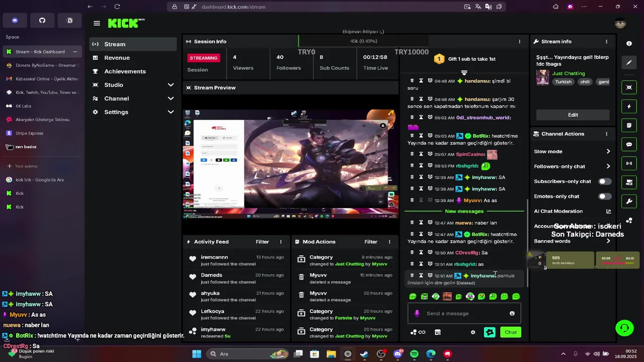Open Just Chatting category link
644x362 pixels.
pos(569,73)
